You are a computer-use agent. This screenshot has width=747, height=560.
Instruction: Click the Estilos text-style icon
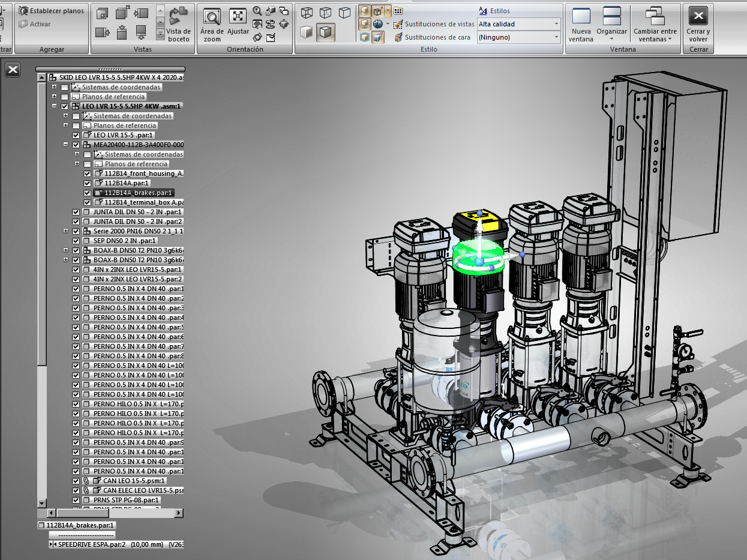(484, 11)
